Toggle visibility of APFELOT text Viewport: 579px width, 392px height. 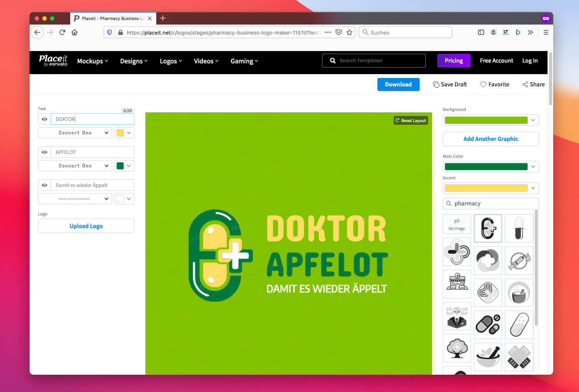[x=45, y=152]
